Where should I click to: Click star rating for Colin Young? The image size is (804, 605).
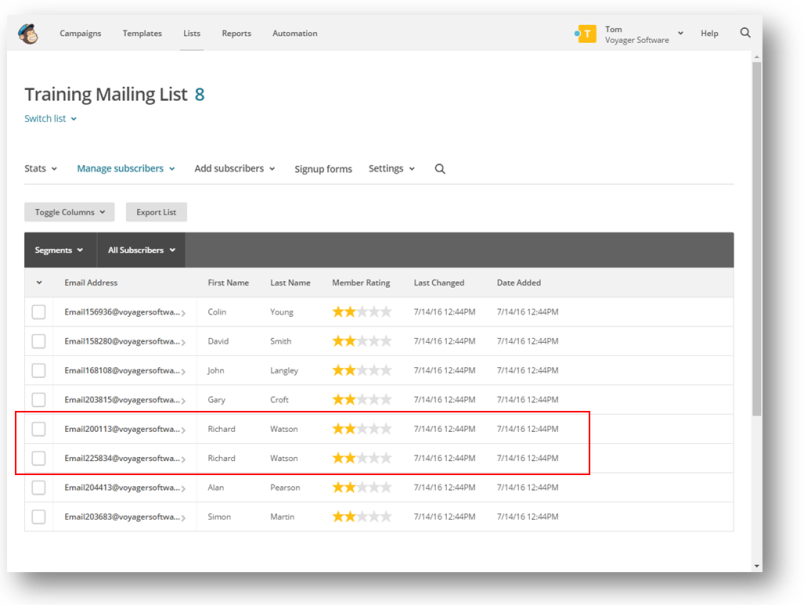click(361, 312)
